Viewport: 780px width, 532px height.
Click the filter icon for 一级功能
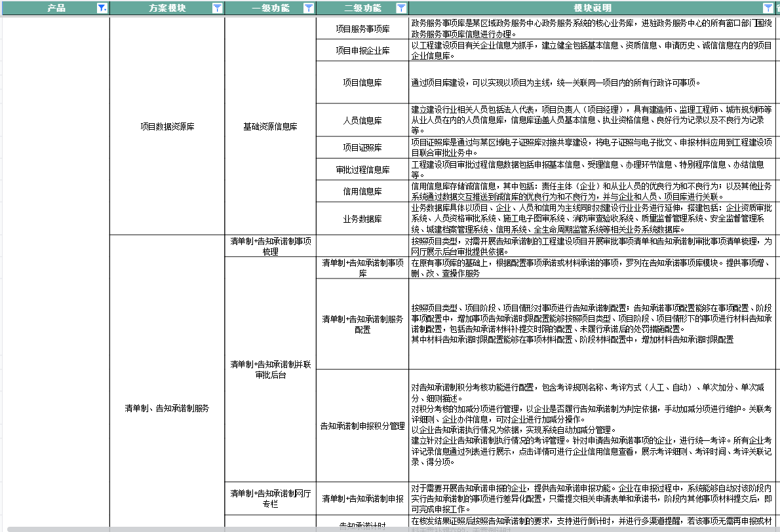tap(309, 9)
